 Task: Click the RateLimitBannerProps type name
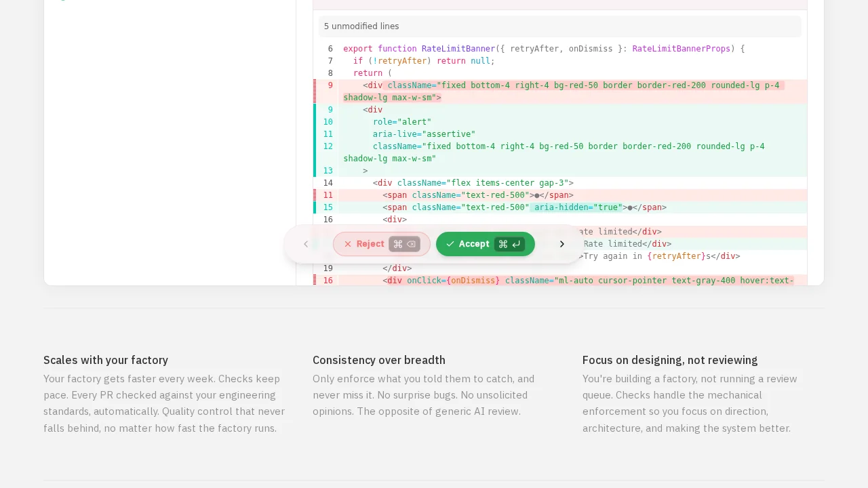point(681,49)
